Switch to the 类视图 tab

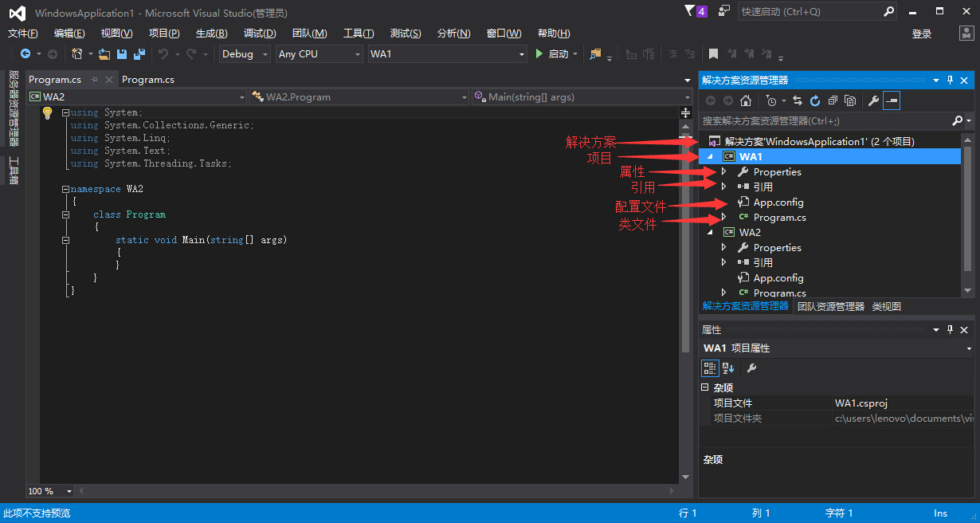pos(887,307)
